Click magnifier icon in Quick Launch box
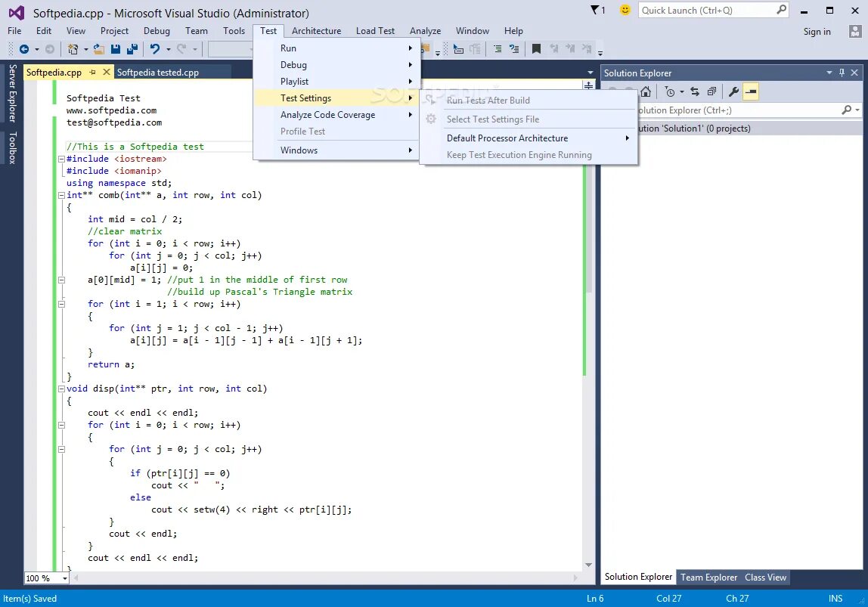This screenshot has height=607, width=868. point(781,10)
